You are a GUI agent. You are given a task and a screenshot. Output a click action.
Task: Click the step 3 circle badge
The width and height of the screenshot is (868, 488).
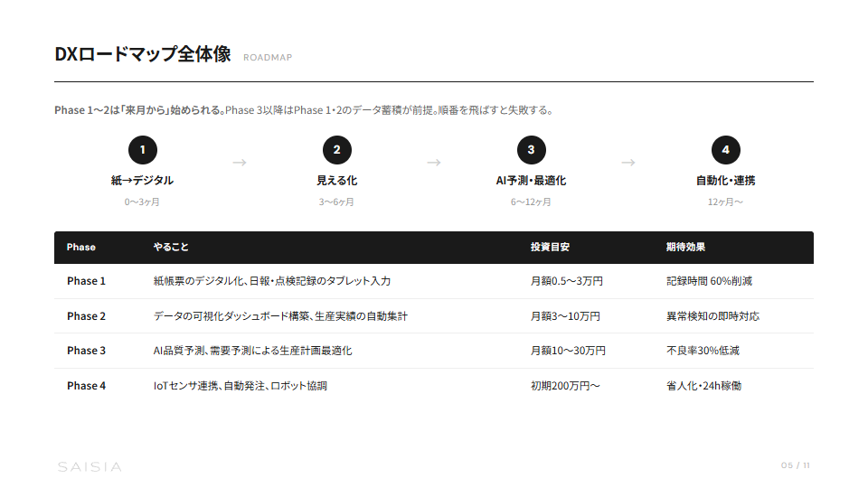point(531,150)
